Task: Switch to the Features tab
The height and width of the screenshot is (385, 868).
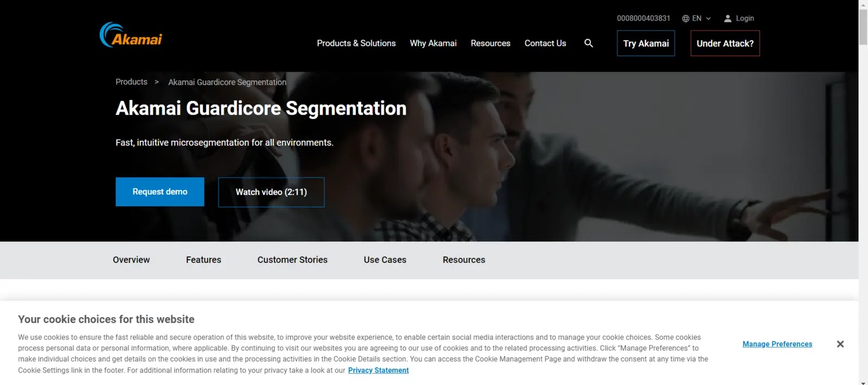Action: click(x=203, y=260)
